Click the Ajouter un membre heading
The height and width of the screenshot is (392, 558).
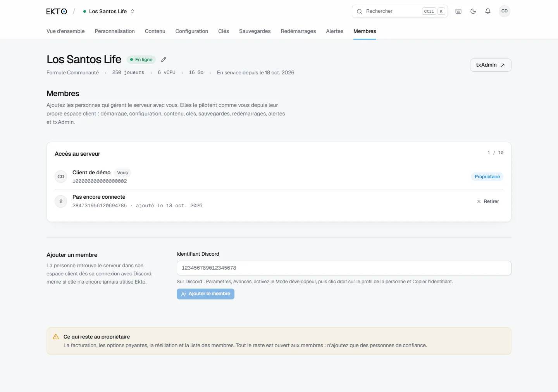point(72,255)
